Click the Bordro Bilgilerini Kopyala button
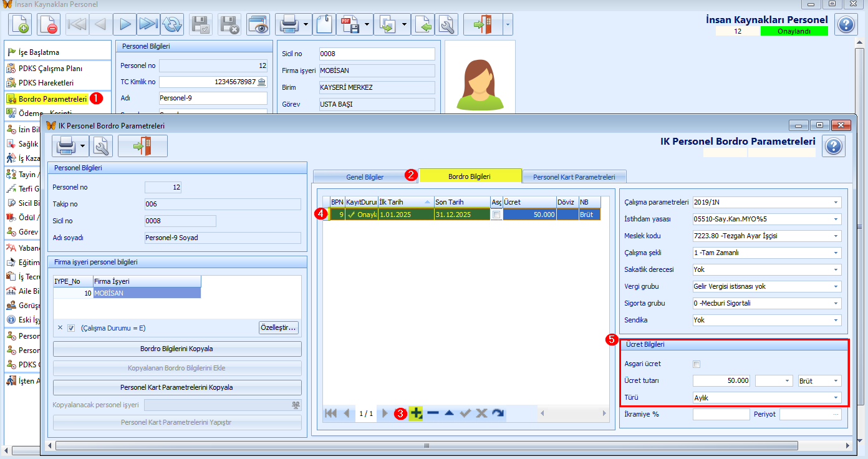The height and width of the screenshot is (459, 868). pyautogui.click(x=176, y=349)
